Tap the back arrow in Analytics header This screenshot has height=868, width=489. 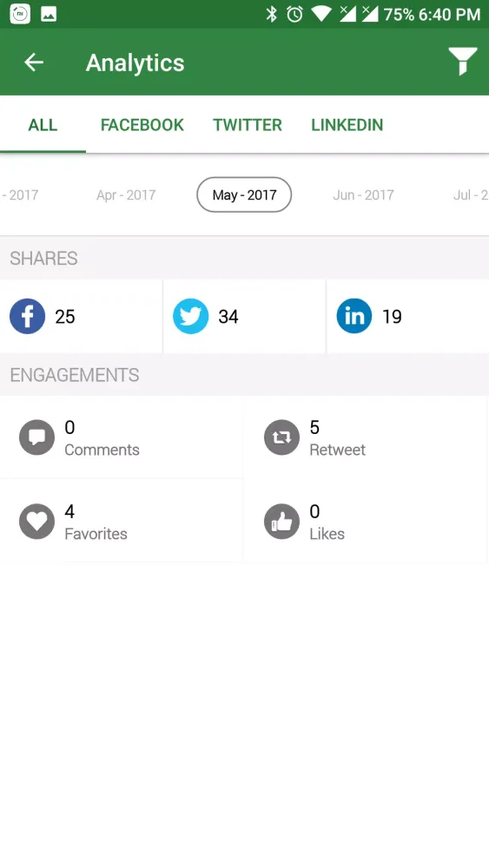34,62
